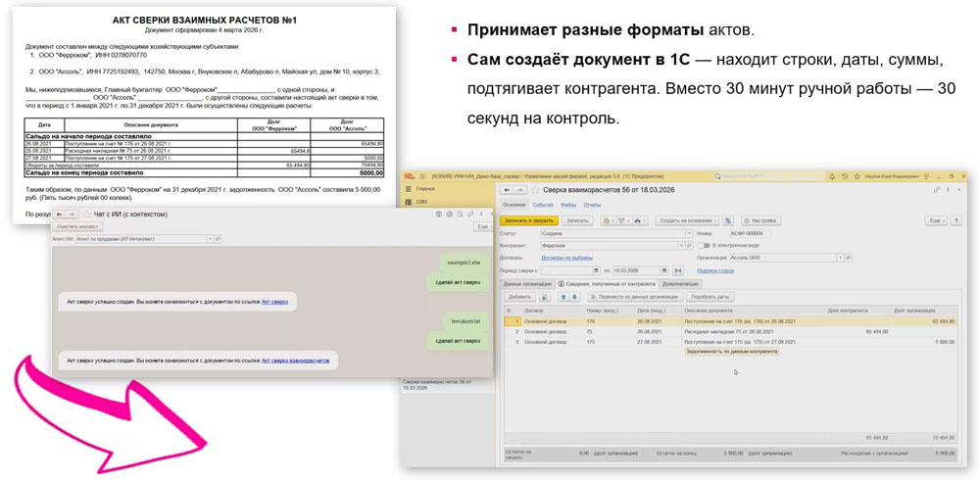
Task: Move row up with blue up arrow
Action: [564, 297]
